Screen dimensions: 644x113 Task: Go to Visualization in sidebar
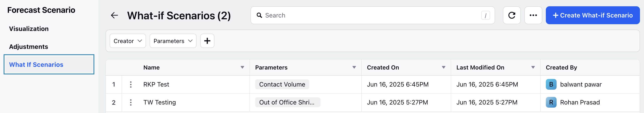[x=29, y=29]
